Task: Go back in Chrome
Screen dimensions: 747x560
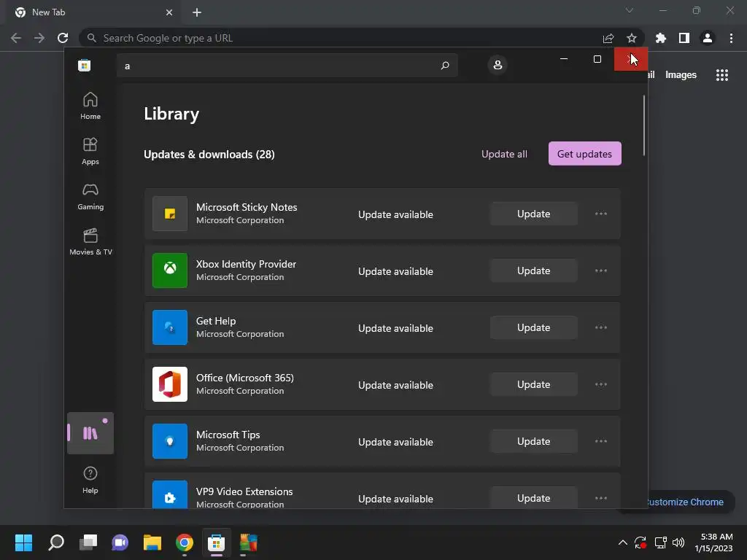Action: [16, 38]
